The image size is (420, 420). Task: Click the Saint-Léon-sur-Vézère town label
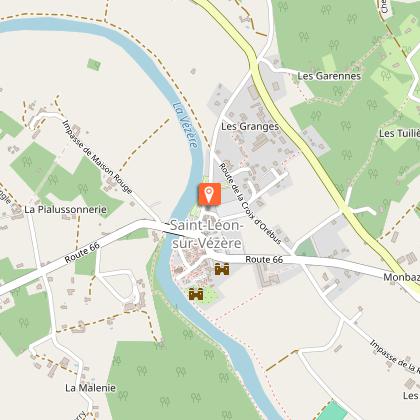(206, 234)
